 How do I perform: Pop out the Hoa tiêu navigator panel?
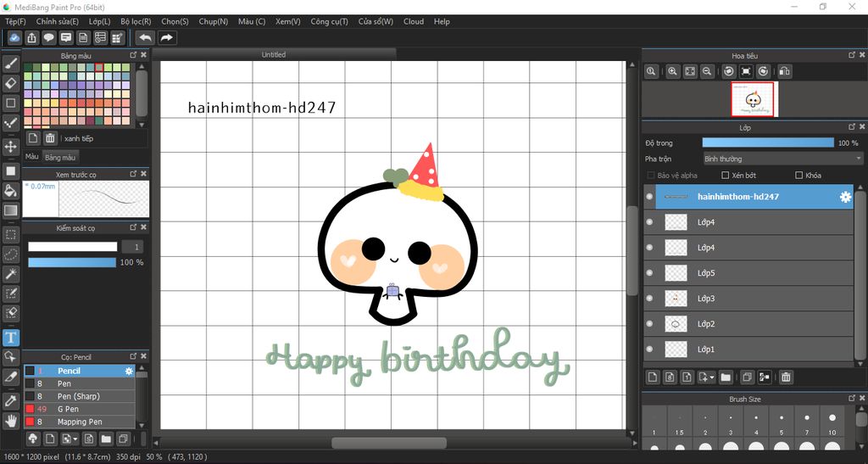[852, 55]
